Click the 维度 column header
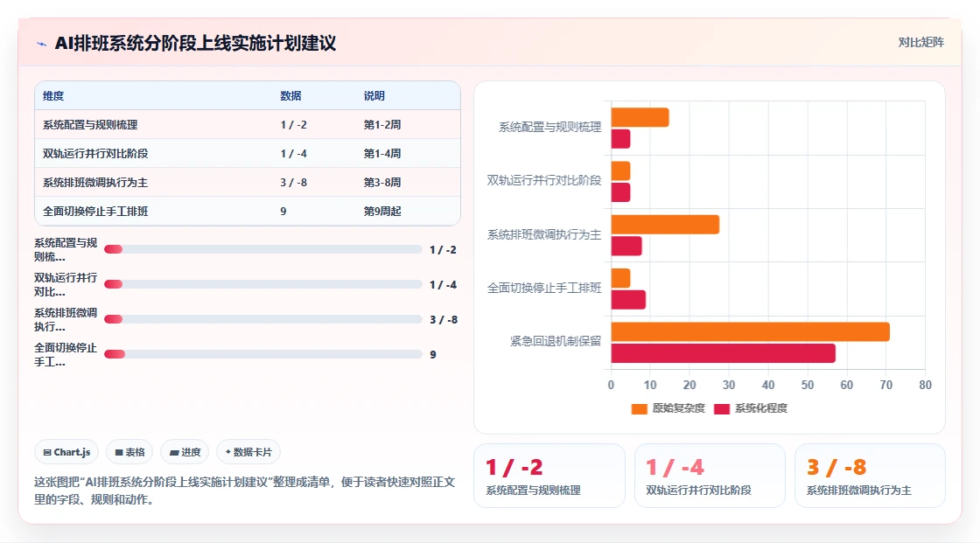The height and width of the screenshot is (543, 980). click(x=53, y=95)
